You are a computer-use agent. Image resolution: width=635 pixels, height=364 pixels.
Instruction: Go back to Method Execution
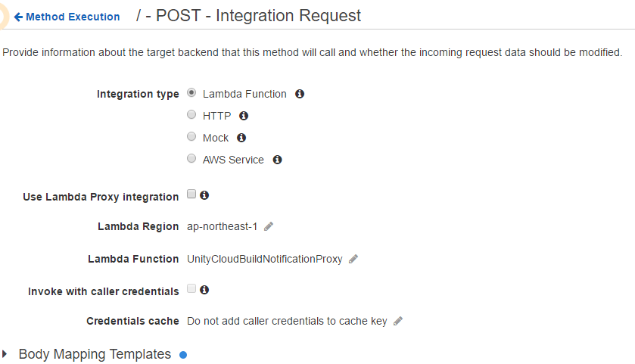(x=67, y=17)
